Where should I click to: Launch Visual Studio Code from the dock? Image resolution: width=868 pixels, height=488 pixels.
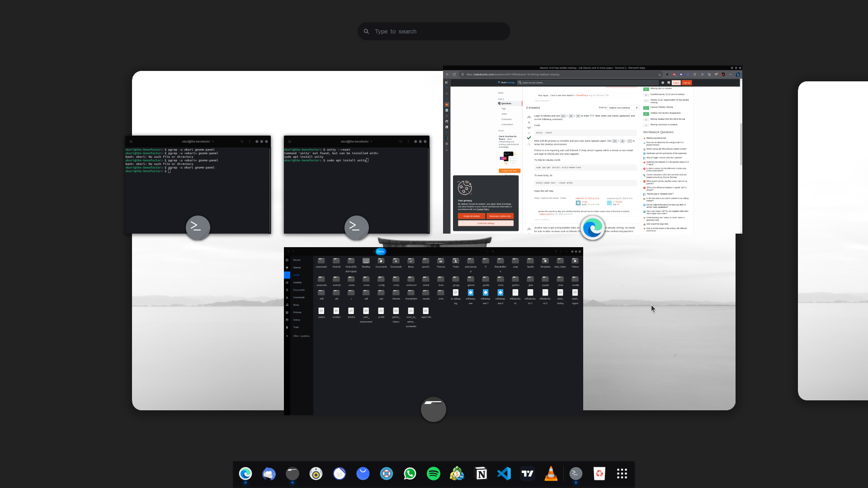504,474
